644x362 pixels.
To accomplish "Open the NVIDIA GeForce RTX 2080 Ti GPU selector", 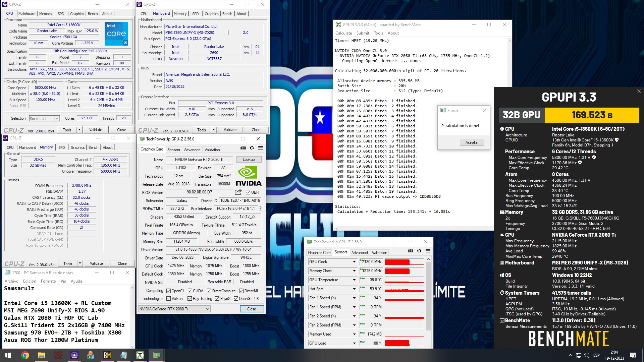I will point(174,309).
